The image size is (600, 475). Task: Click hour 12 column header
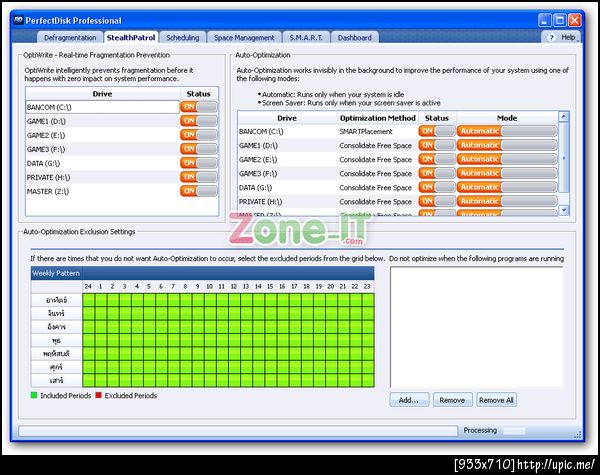pyautogui.click(x=234, y=286)
